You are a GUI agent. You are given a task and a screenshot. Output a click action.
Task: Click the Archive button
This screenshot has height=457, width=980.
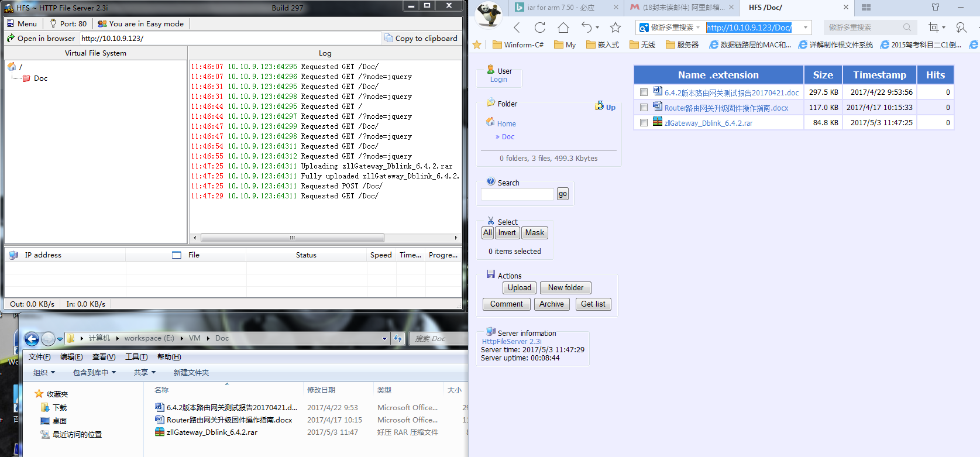(552, 304)
